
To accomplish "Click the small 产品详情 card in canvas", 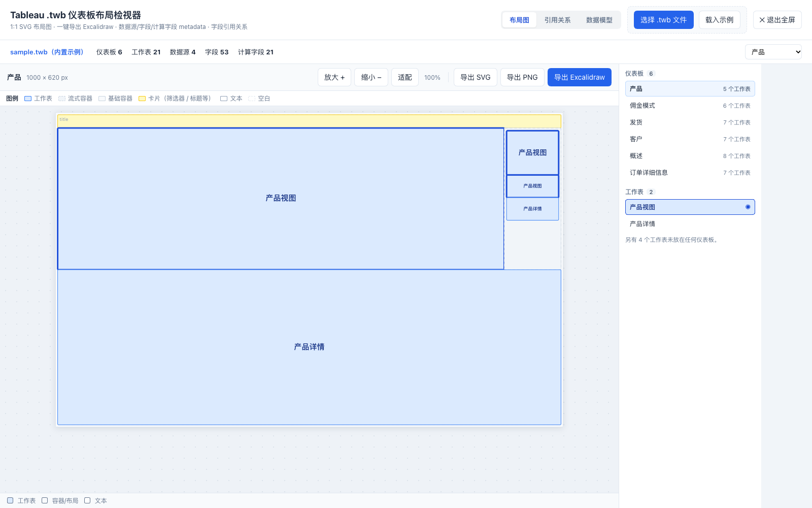I will coord(532,209).
